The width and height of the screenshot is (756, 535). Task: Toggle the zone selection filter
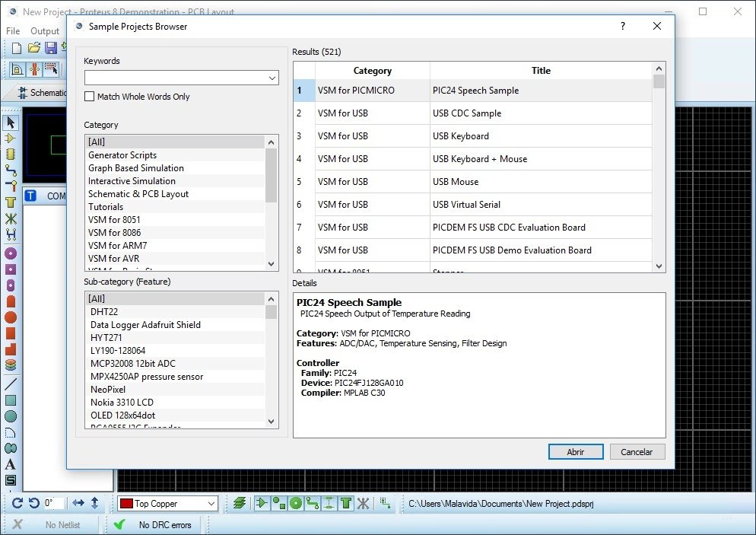point(346,504)
